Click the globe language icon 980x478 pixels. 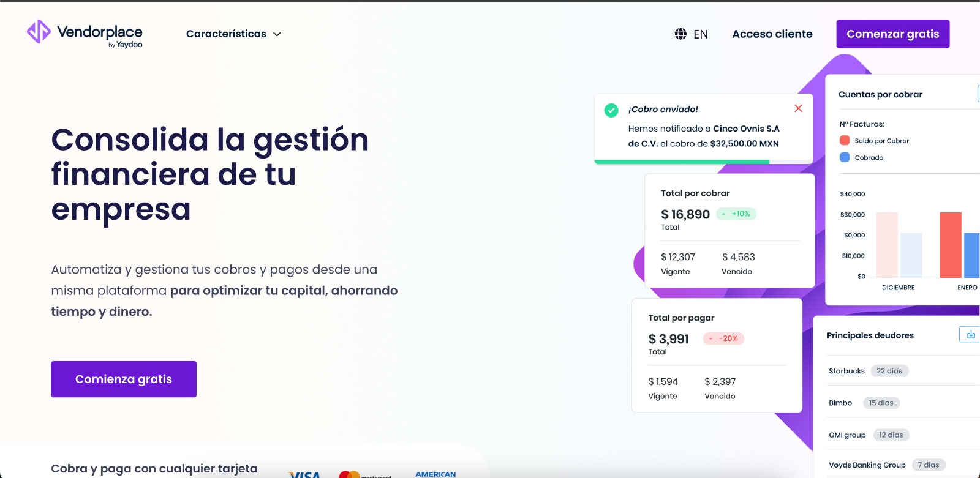680,34
